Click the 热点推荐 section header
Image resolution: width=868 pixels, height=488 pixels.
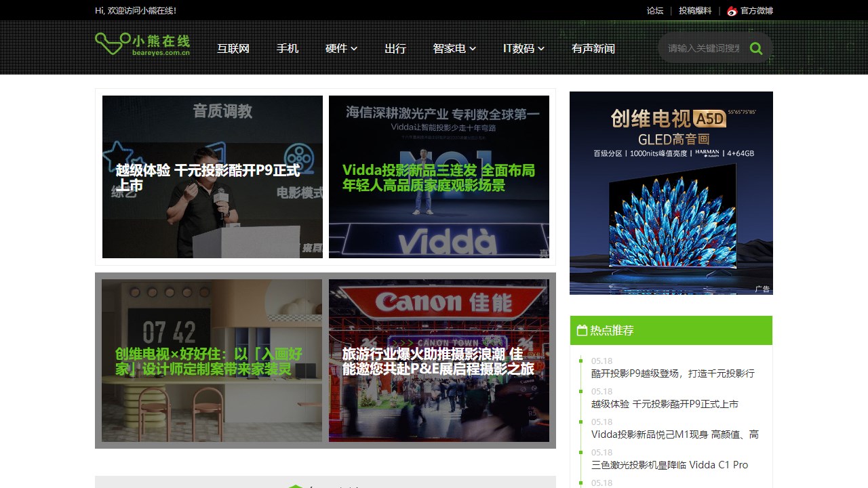pos(671,331)
